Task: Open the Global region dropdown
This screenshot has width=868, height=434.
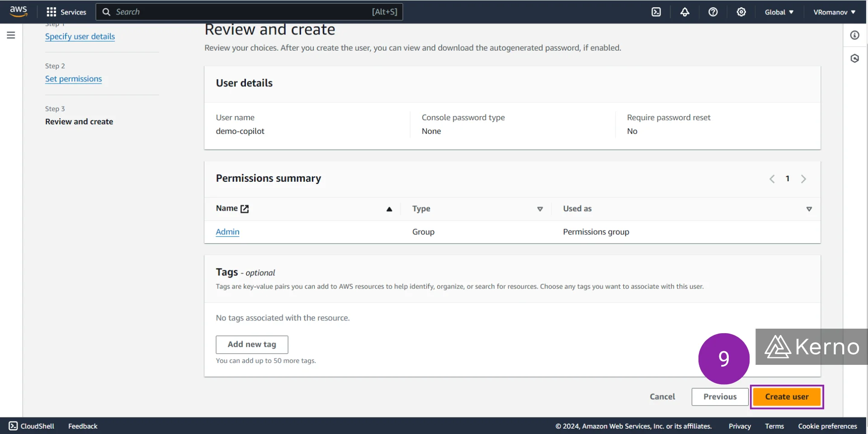Action: (778, 12)
